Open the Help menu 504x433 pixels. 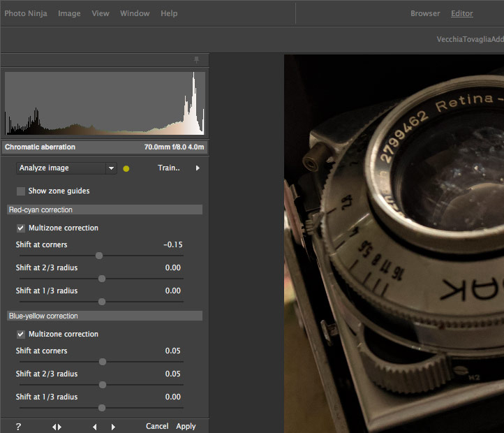click(169, 13)
